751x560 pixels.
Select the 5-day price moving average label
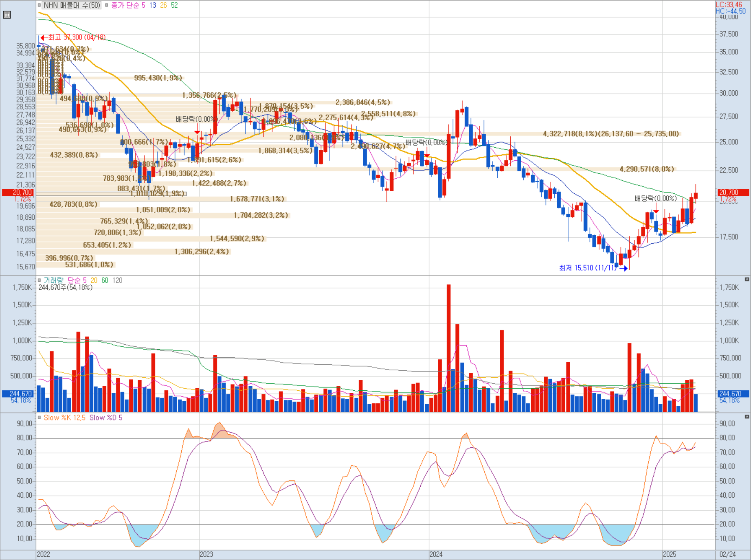(143, 5)
